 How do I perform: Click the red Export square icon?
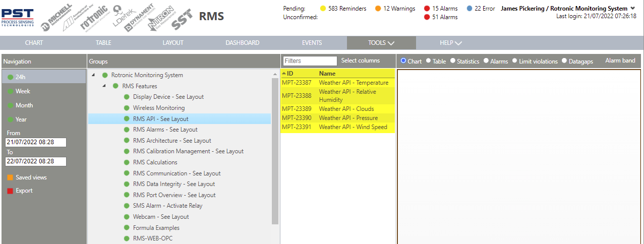click(x=10, y=191)
